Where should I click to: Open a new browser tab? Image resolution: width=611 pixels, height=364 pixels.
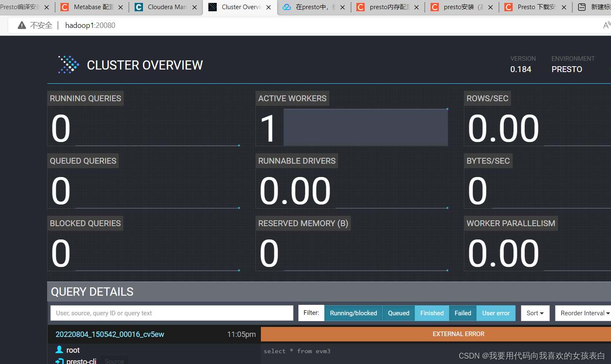(581, 7)
